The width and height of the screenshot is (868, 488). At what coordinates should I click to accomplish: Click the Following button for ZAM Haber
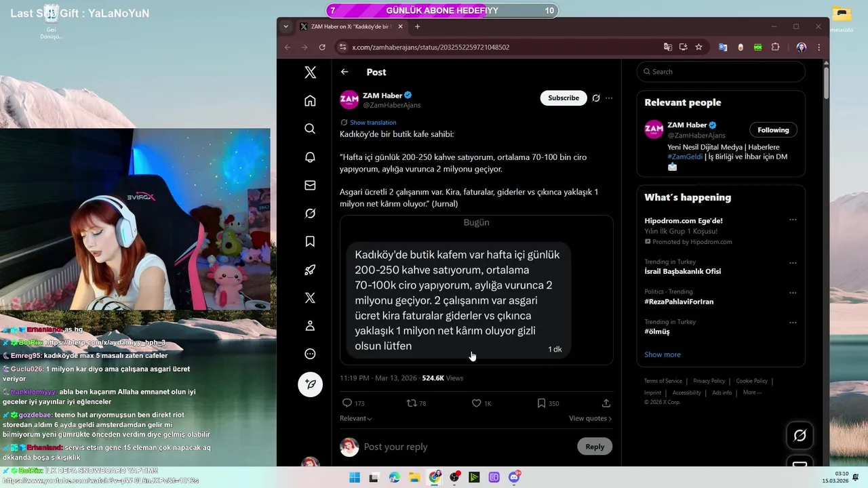click(773, 130)
